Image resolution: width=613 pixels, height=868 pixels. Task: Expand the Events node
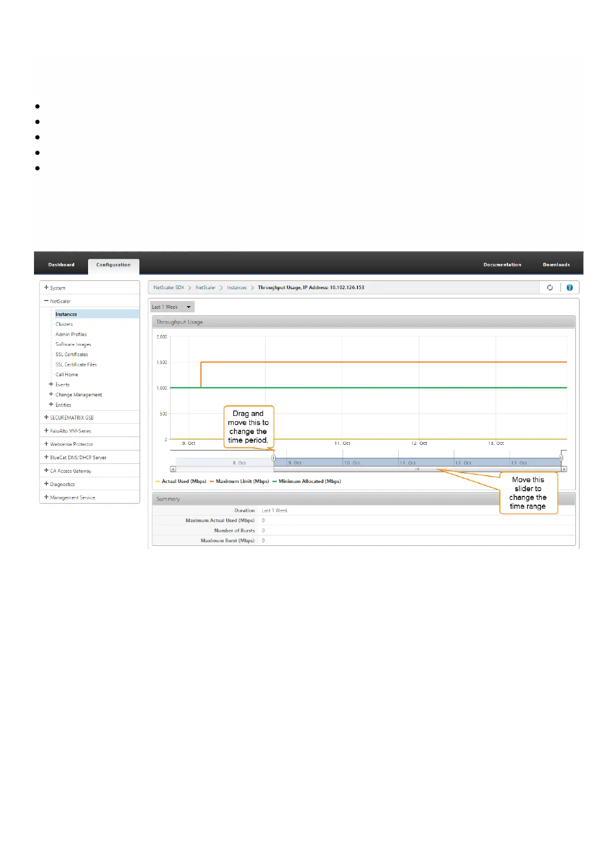[x=51, y=385]
